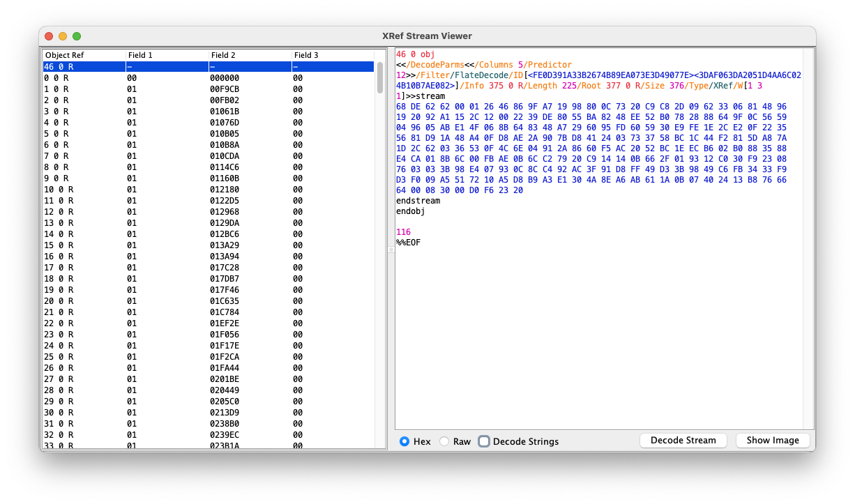The height and width of the screenshot is (504, 855).
Task: Enable the Decode Strings checkbox
Action: coord(484,441)
